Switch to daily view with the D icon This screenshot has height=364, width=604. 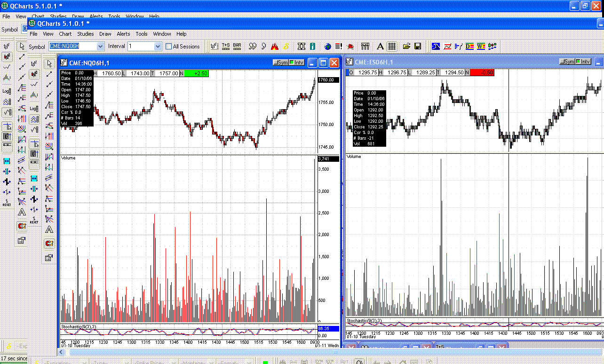[x=469, y=46]
